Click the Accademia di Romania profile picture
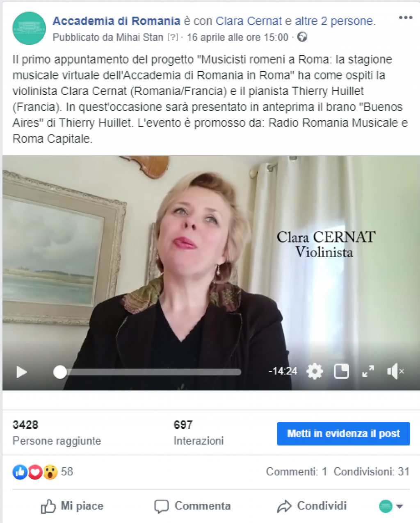This screenshot has width=420, height=523. [x=29, y=28]
